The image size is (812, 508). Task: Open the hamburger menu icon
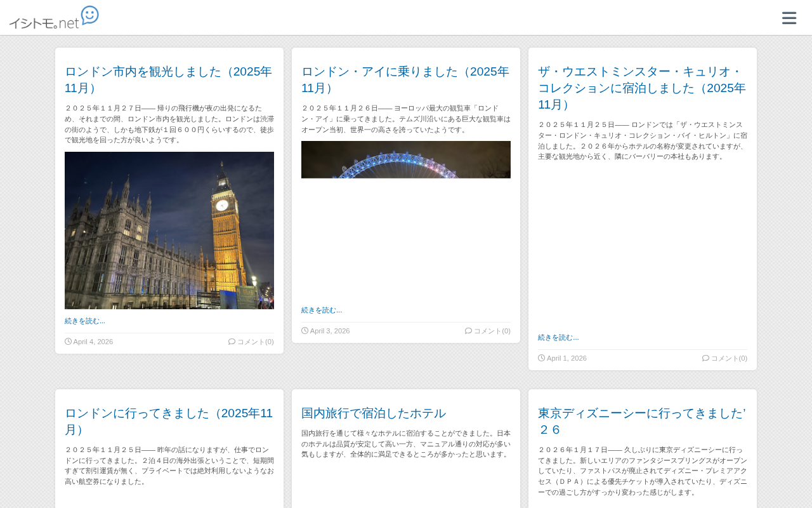click(789, 18)
